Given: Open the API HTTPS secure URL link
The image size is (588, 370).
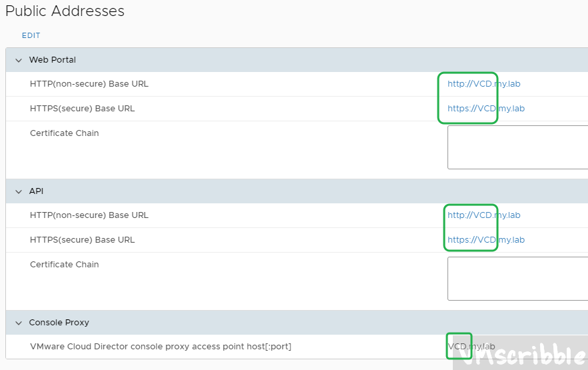Looking at the screenshot, I should click(485, 240).
